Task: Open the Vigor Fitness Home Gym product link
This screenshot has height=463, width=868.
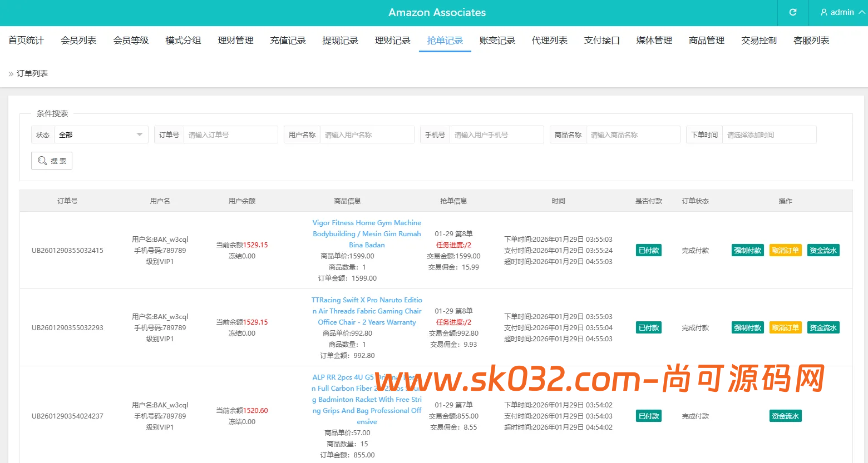Action: point(367,233)
